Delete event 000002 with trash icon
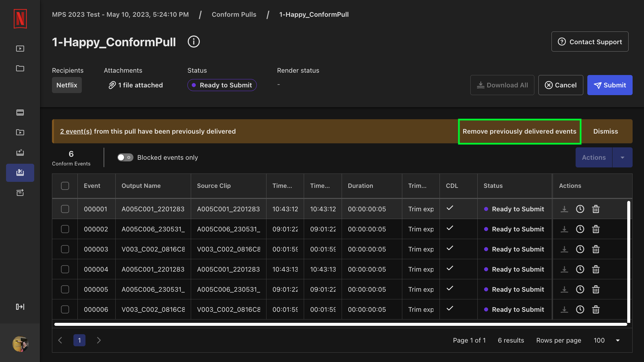The height and width of the screenshot is (362, 644). click(x=596, y=229)
